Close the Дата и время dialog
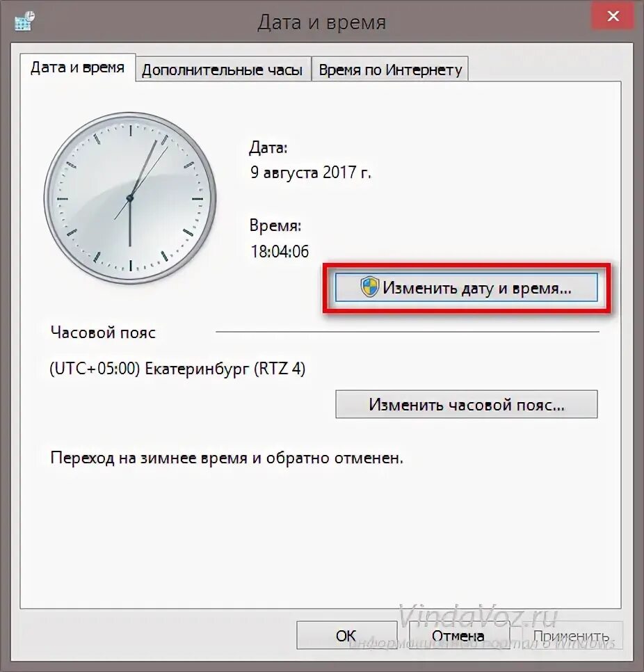This screenshot has width=644, height=672. 613,16
